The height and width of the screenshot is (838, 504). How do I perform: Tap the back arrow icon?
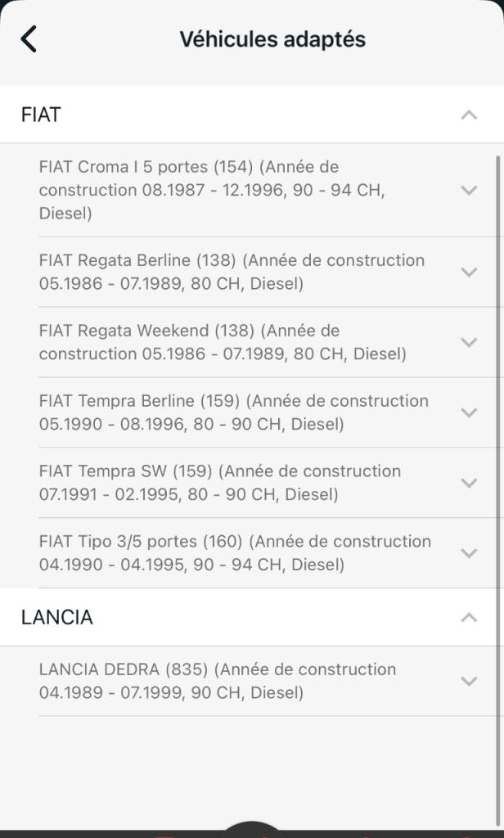[x=29, y=39]
